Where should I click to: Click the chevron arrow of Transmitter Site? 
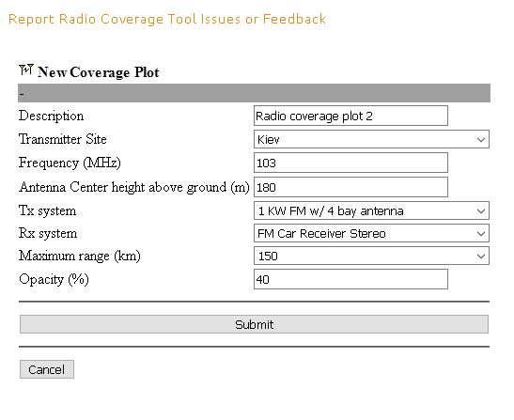481,140
